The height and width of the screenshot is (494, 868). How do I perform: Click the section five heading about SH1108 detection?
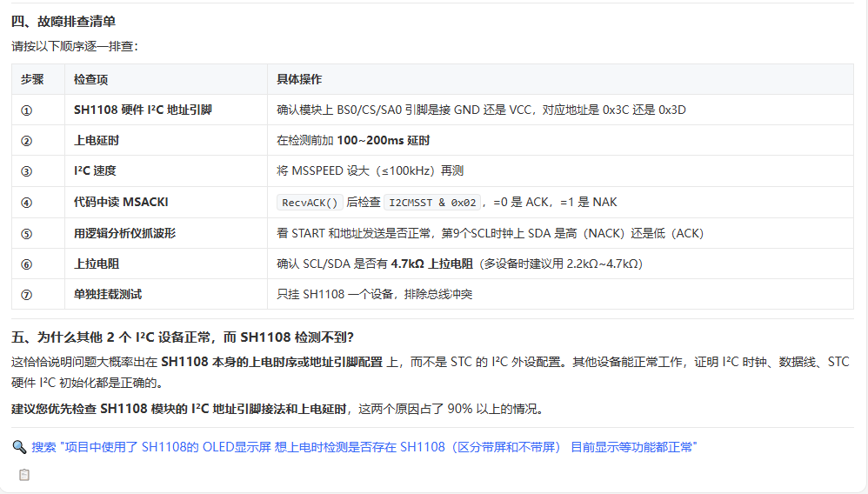coord(182,337)
